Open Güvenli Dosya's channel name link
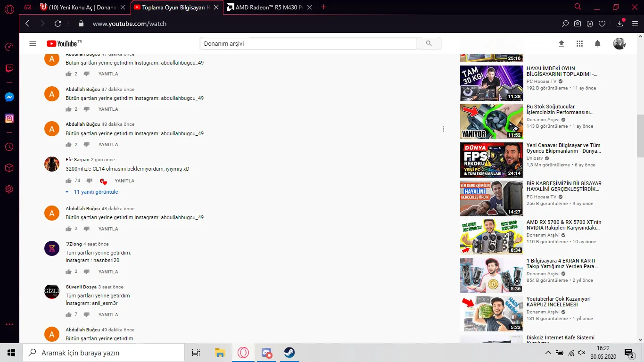Screen dimensions: 644x362 pyautogui.click(x=81, y=287)
